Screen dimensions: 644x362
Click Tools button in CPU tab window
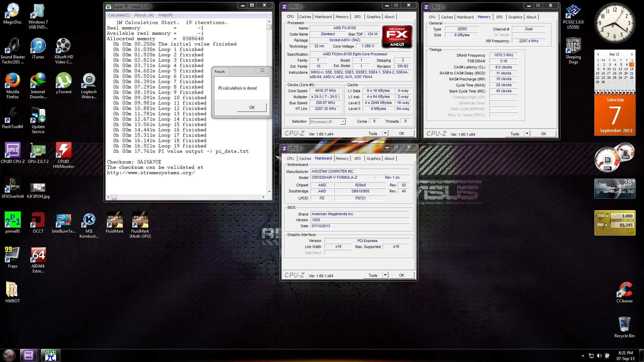(x=373, y=133)
